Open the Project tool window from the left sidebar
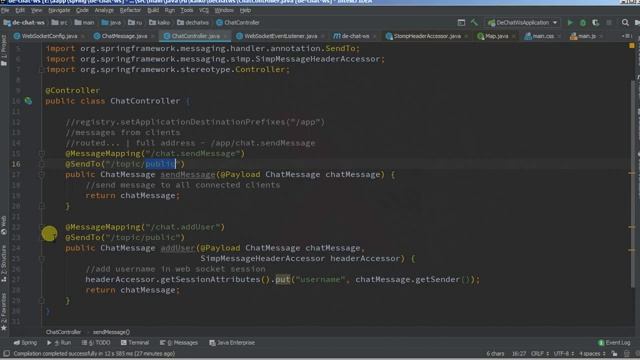 click(x=4, y=51)
